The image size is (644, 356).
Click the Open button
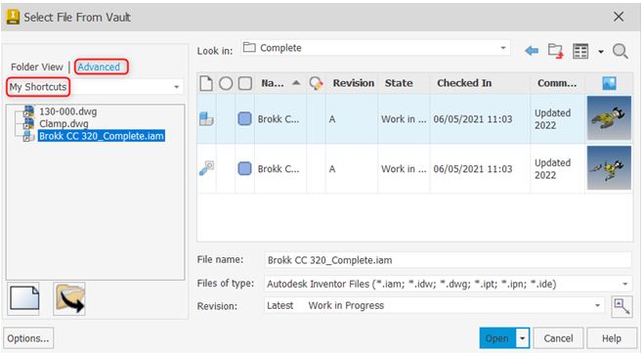point(497,338)
